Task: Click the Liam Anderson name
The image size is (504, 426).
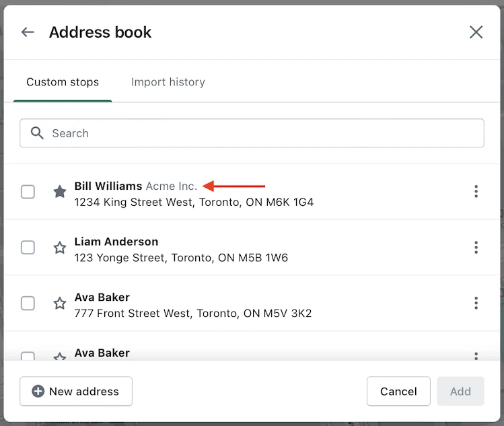Action: (116, 242)
